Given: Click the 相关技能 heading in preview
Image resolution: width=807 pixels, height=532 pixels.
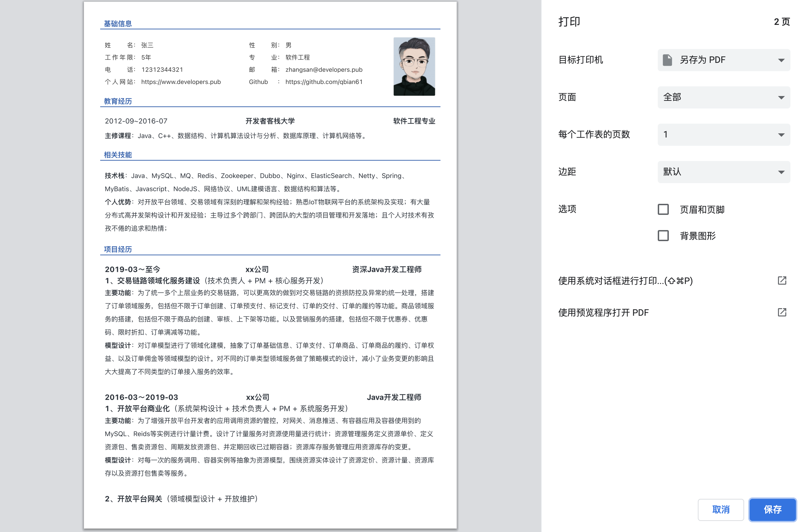Looking at the screenshot, I should pos(118,155).
